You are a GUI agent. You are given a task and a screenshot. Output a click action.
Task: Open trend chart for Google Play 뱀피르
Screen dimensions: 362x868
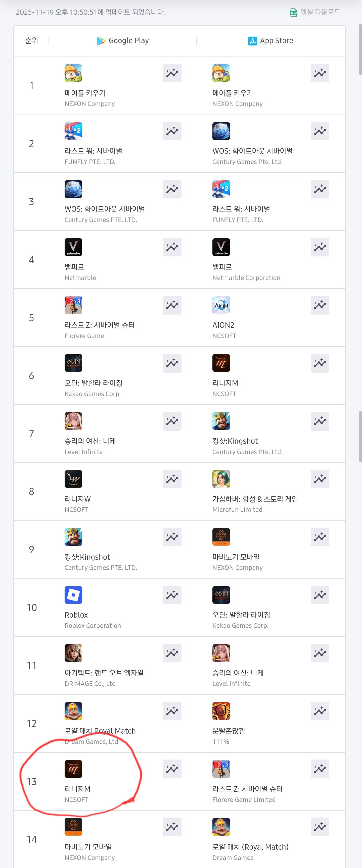click(x=172, y=247)
